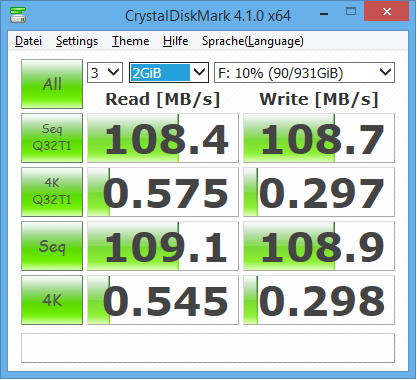Click the CrystalDiskMark app icon in title bar

(18, 15)
